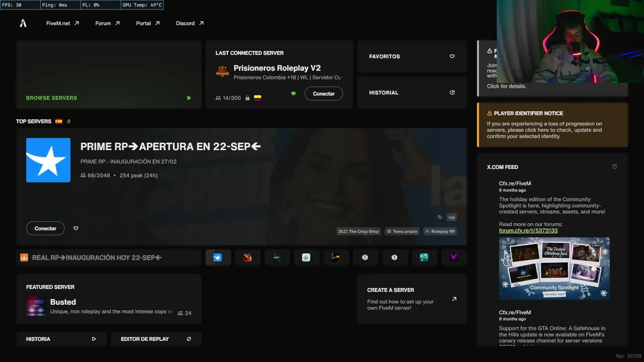This screenshot has height=362, width=644.
Task: Favorite the PRIME RP server with the heart
Action: 76,228
